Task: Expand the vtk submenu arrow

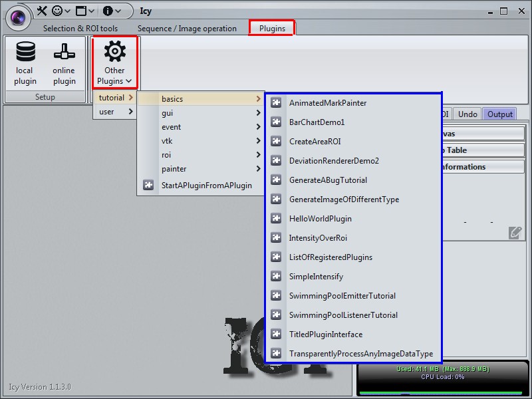Action: point(258,141)
